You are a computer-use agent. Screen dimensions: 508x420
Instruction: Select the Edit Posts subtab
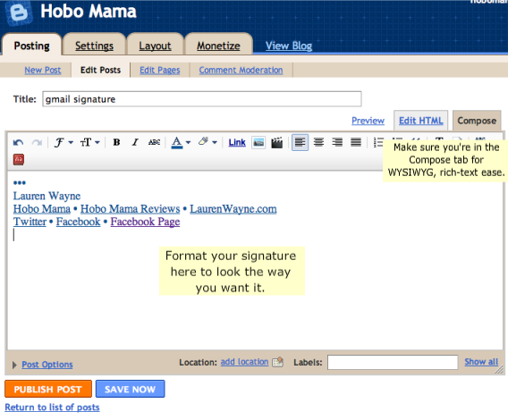coord(100,70)
